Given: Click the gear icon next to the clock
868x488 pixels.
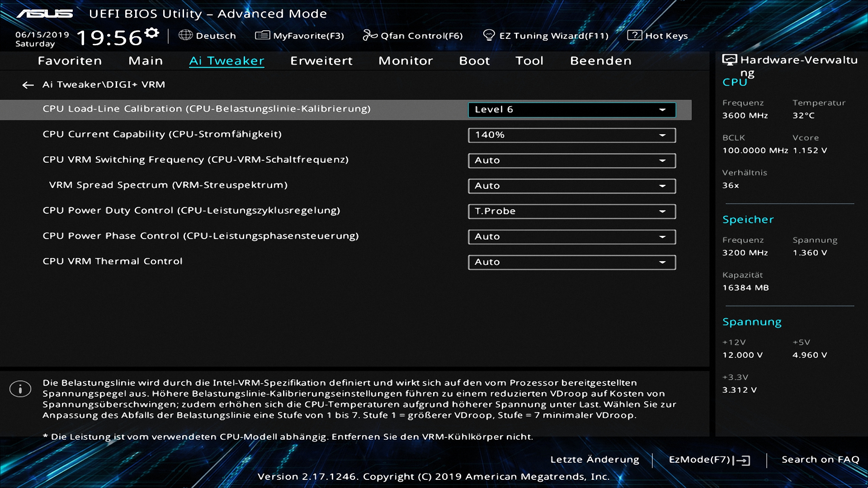Looking at the screenshot, I should click(152, 33).
